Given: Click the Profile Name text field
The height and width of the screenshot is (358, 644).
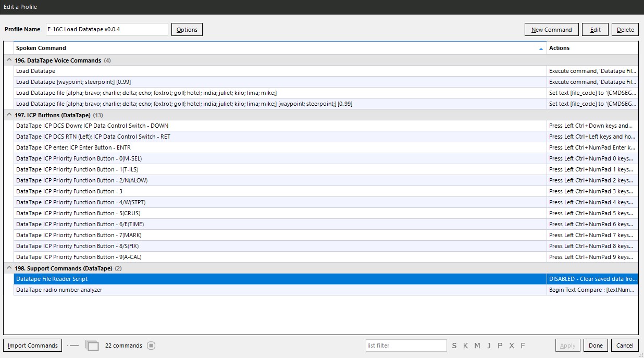Looking at the screenshot, I should click(107, 29).
